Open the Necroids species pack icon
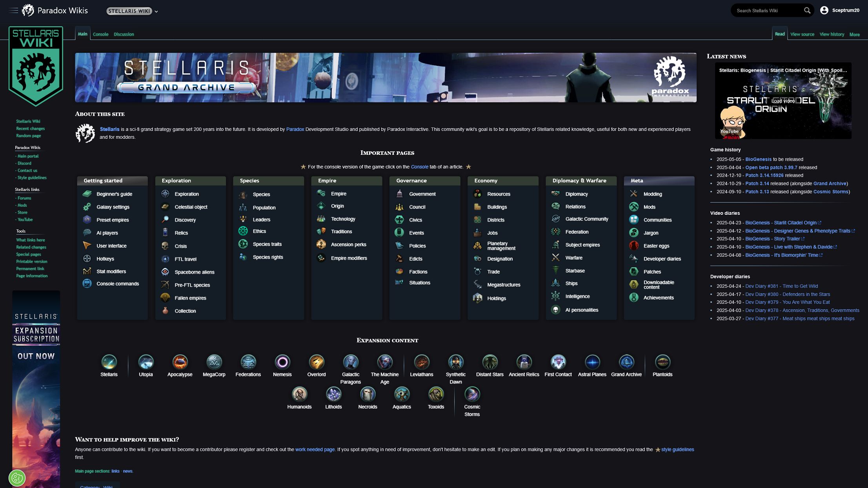Screen dimensions: 868x488 pyautogui.click(x=368, y=394)
